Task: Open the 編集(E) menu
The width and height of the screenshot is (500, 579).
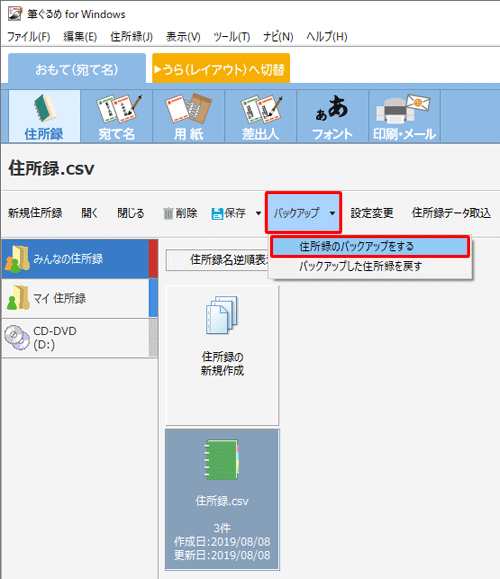Action: (x=80, y=37)
